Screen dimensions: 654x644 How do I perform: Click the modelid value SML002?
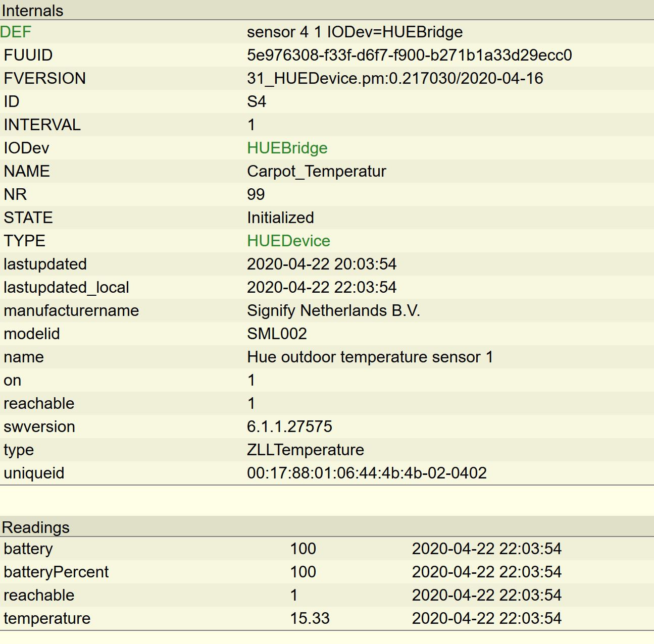(277, 334)
